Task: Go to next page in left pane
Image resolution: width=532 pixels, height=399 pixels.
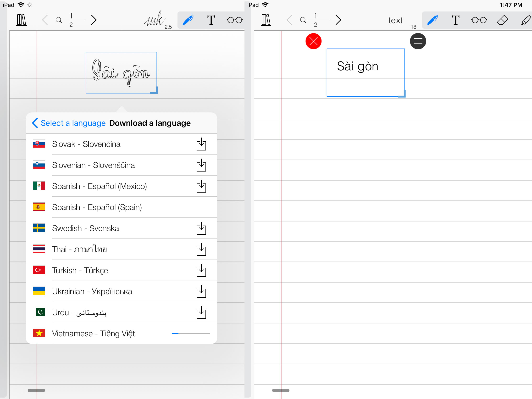Action: [x=94, y=20]
